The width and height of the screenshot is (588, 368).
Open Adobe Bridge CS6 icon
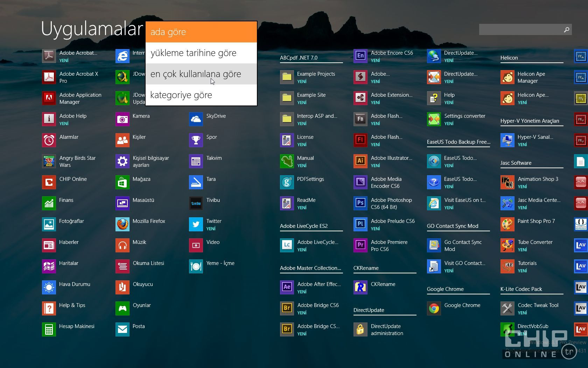point(287,308)
